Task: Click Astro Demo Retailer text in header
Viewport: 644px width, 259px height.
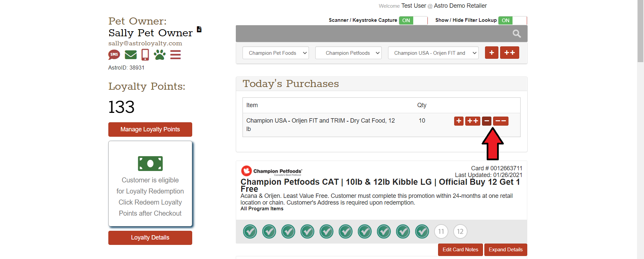Action: pos(460,6)
